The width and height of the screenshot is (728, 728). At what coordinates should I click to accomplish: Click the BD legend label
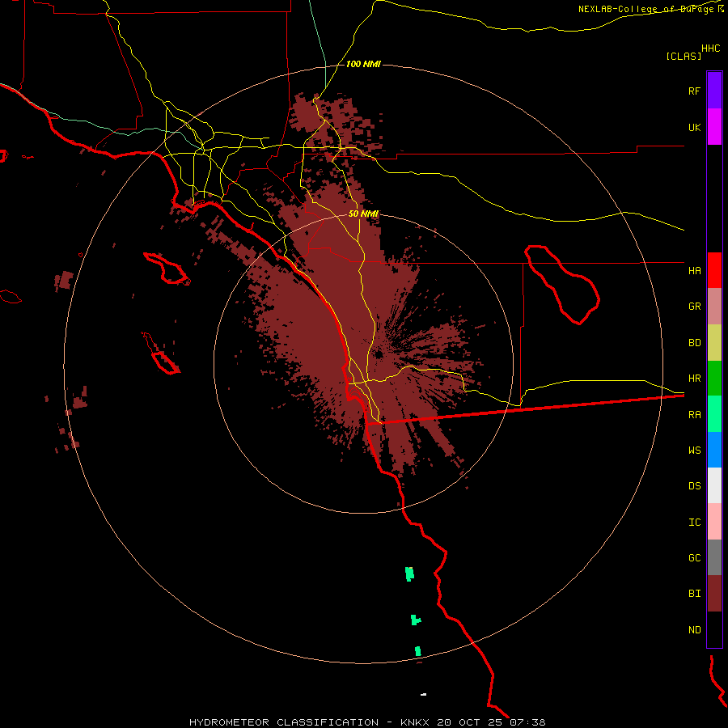point(694,343)
